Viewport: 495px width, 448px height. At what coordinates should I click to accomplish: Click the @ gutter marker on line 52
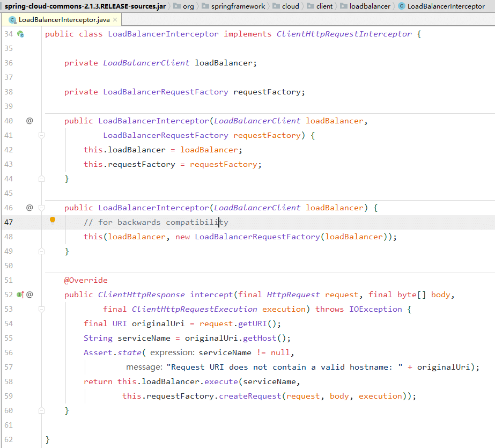29,295
